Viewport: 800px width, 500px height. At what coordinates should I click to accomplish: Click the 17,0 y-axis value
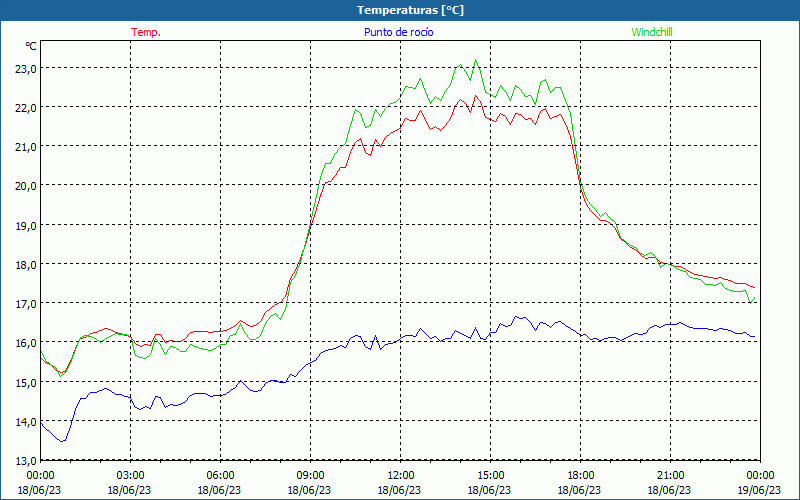click(x=26, y=304)
